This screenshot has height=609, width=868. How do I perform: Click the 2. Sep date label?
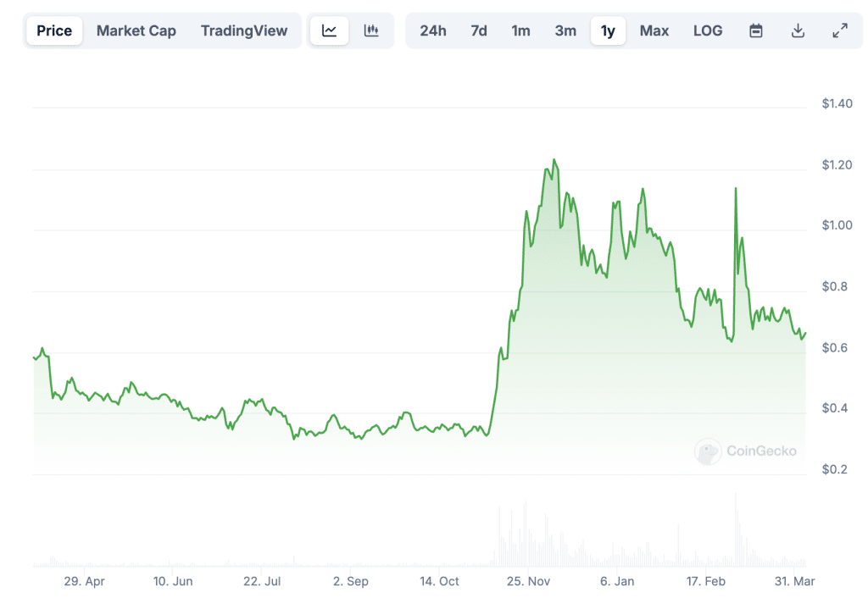[350, 581]
